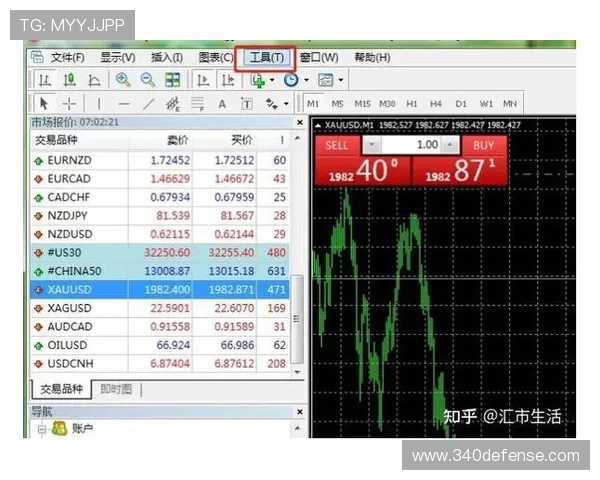Toggle auto scroll chart icon
This screenshot has height=480, width=600.
pos(202,80)
